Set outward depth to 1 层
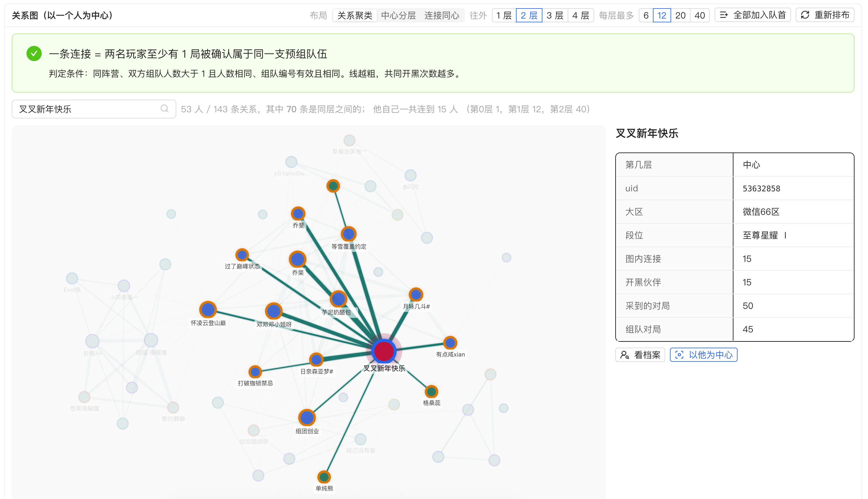868x499 pixels. pos(504,15)
